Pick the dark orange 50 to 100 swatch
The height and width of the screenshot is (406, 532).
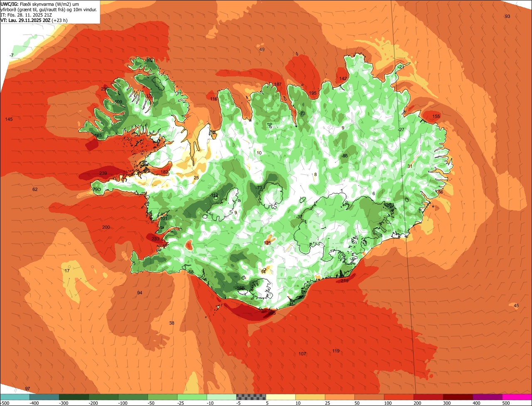coord(369,397)
